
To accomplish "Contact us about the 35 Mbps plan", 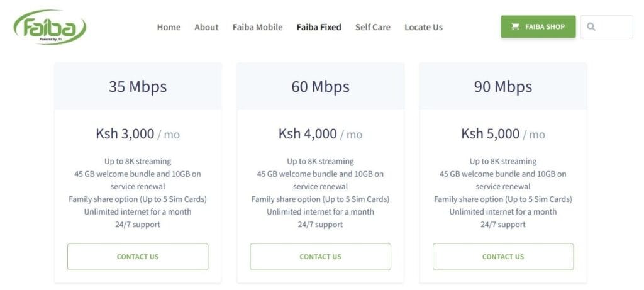I will click(138, 257).
